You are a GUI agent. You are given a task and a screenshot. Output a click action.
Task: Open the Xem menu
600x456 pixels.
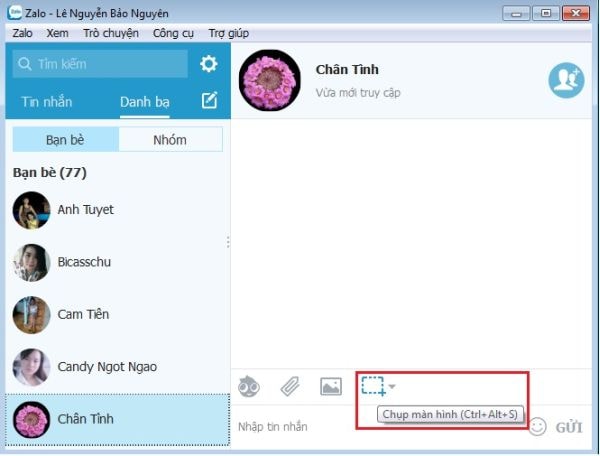coord(57,33)
